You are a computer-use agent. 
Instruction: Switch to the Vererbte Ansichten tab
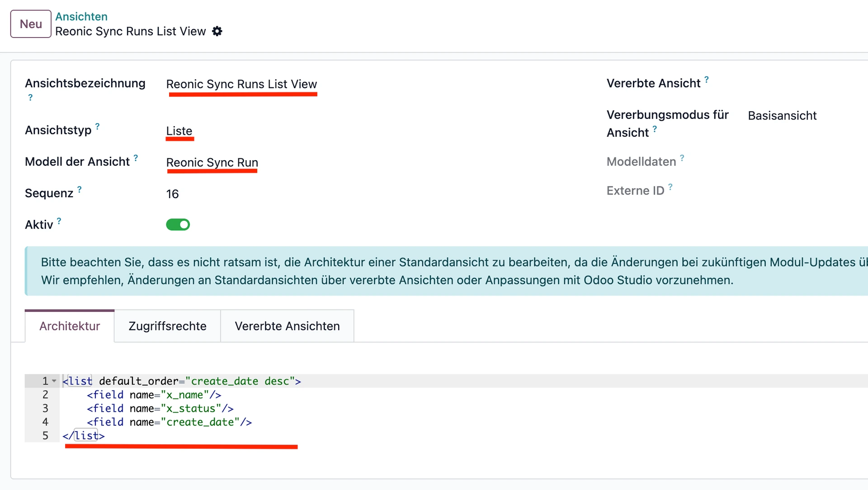click(287, 326)
